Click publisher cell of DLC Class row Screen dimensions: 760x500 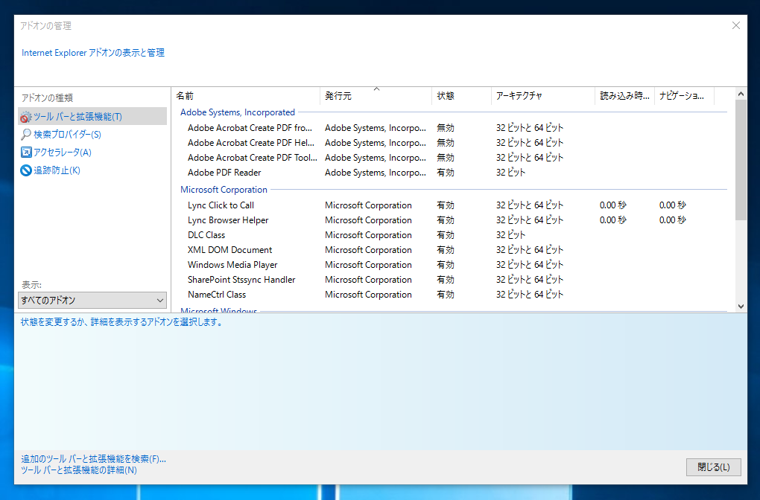(x=368, y=235)
